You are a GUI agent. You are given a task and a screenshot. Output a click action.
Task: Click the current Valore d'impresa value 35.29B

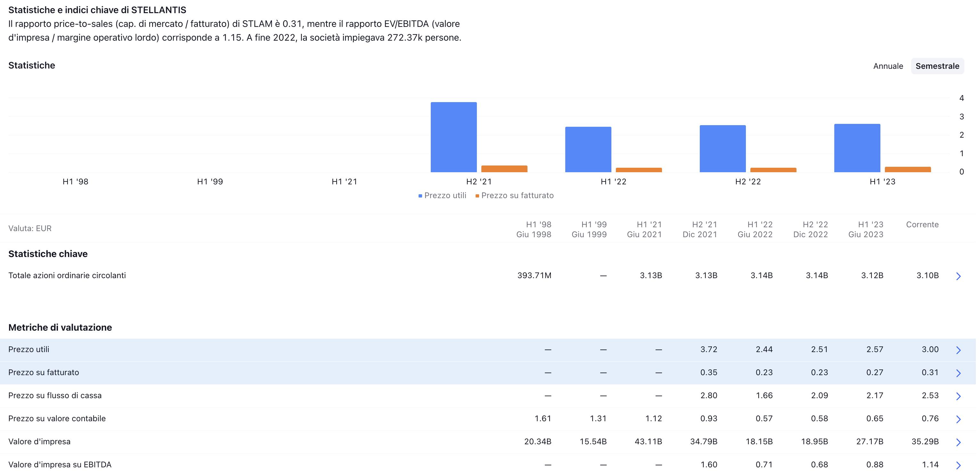925,441
